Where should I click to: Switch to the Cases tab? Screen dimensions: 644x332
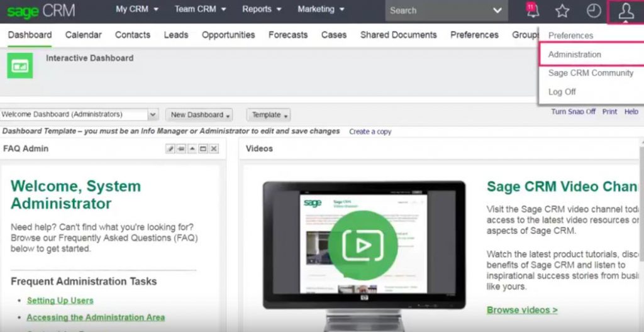[x=334, y=35]
